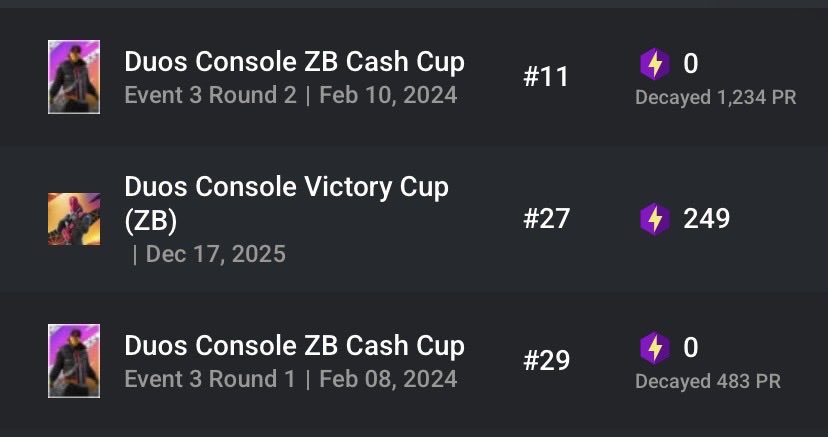Click the 0 points value above Decayed 483 PR
This screenshot has height=437, width=828.
[691, 348]
